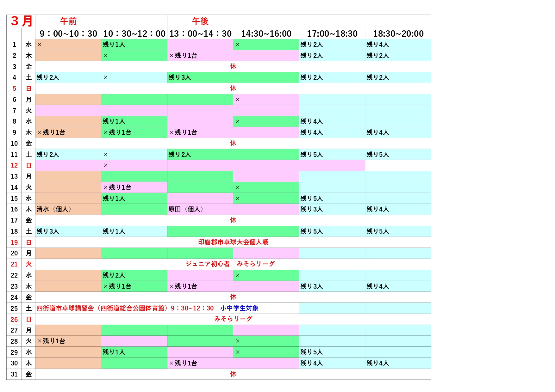Viewport: 555px width, 392px height.
Task: Select the 午後 afternoon header
Action: point(200,21)
